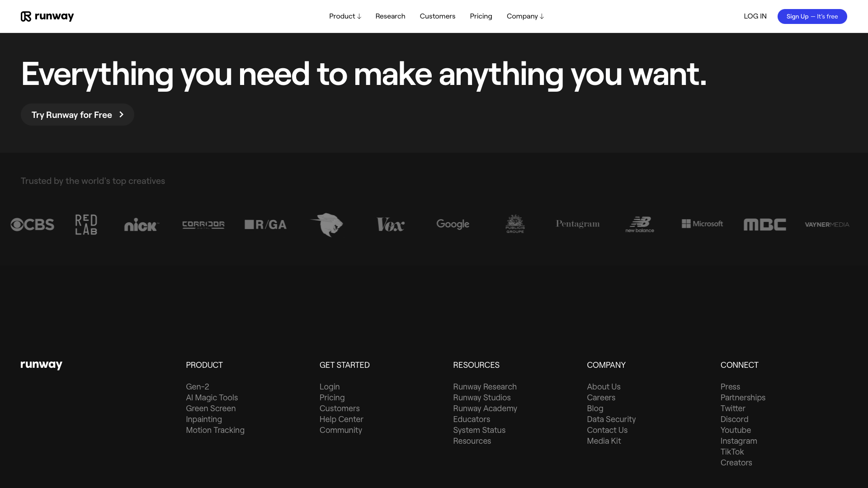Click the Red Lab logo
868x488 pixels.
point(86,225)
